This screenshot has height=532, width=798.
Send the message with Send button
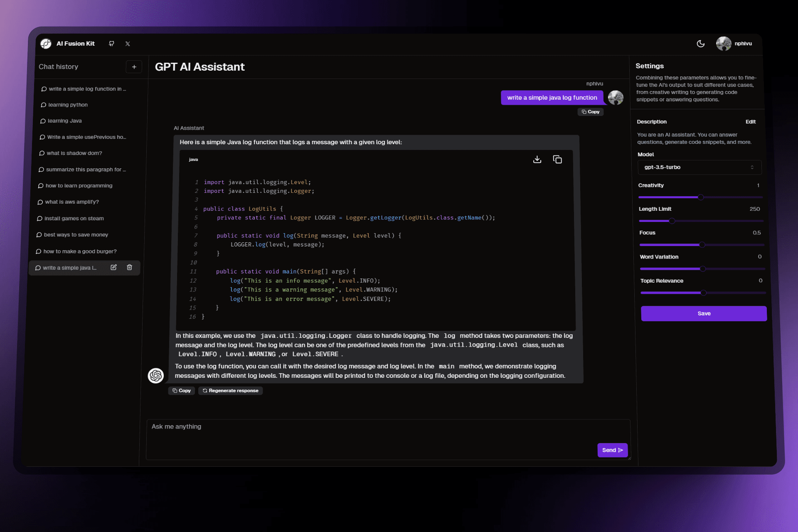click(x=612, y=450)
